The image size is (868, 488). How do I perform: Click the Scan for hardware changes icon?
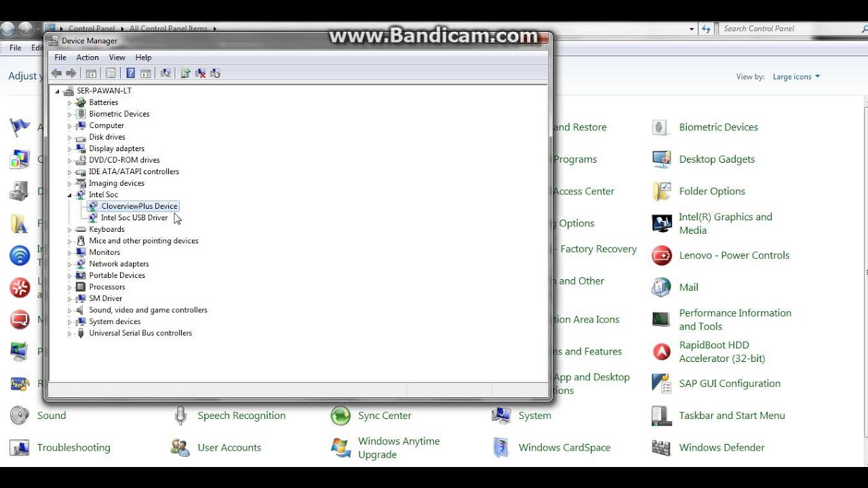pos(165,73)
